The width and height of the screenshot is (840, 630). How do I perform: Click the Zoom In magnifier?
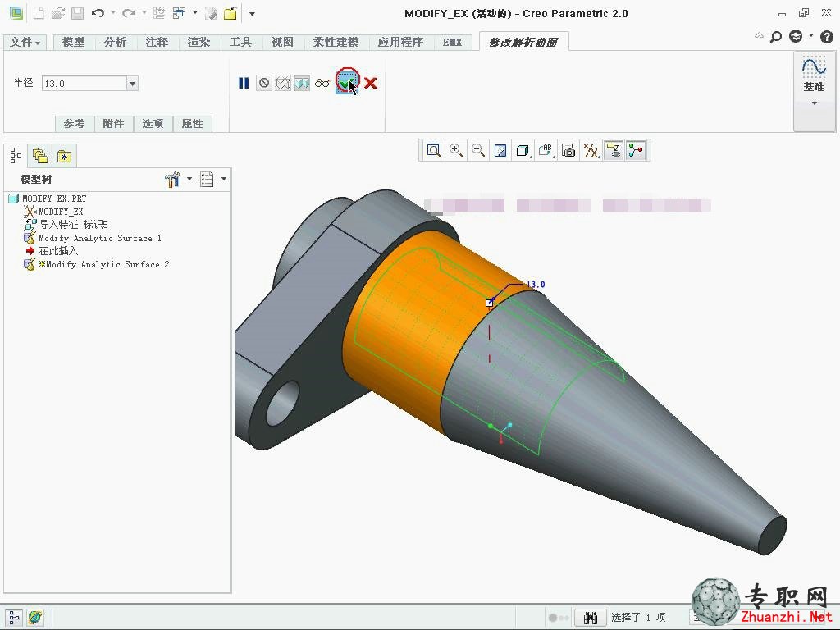(x=456, y=151)
